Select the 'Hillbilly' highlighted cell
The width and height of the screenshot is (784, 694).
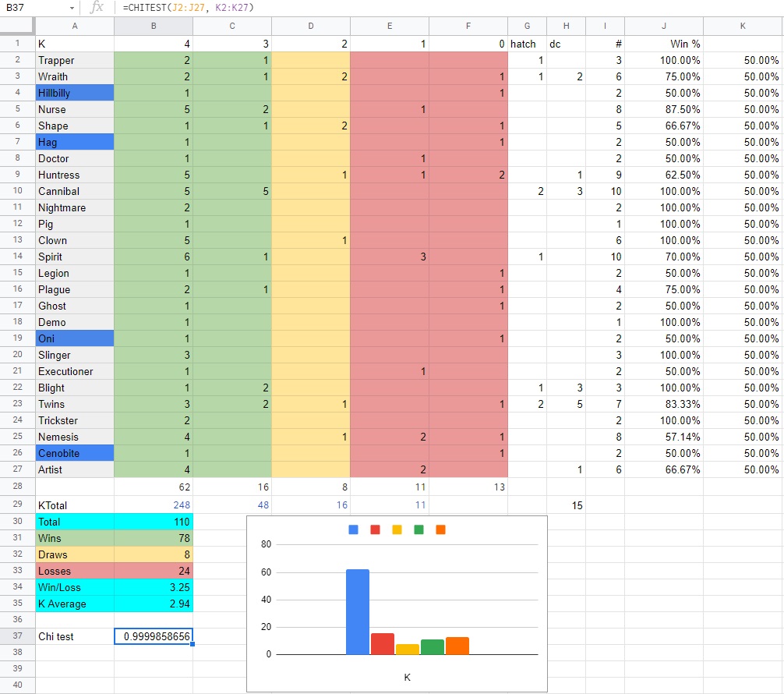pos(75,93)
